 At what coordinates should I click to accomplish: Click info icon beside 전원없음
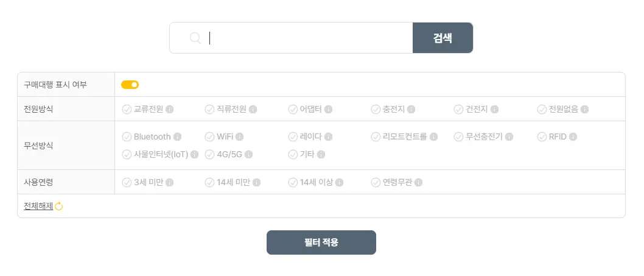[x=585, y=109]
